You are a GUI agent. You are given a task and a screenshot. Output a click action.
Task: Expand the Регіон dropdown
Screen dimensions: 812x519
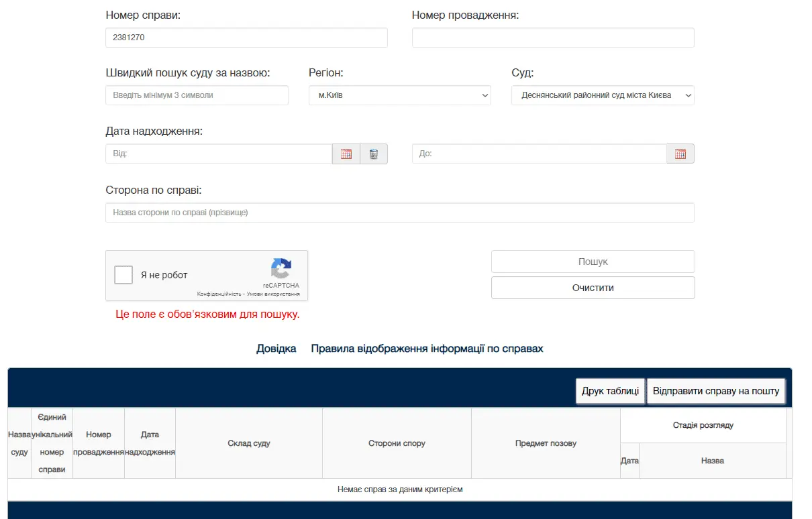[399, 95]
